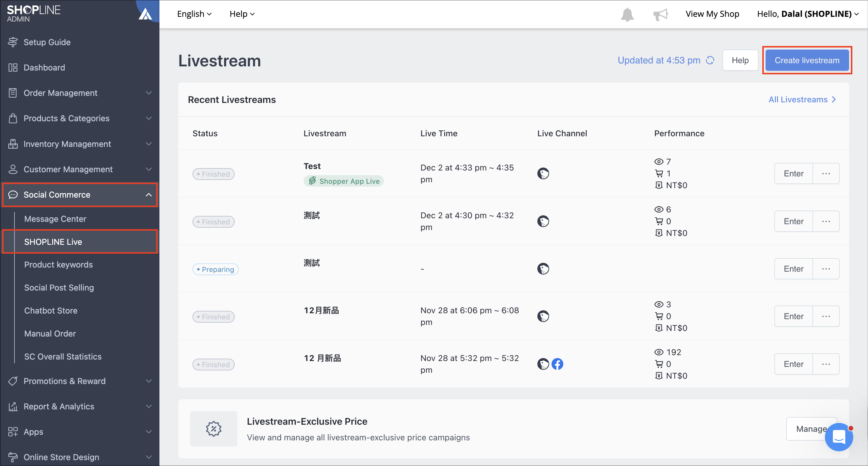The width and height of the screenshot is (868, 466).
Task: Click the Online Store Design paint roller icon
Action: [x=13, y=457]
